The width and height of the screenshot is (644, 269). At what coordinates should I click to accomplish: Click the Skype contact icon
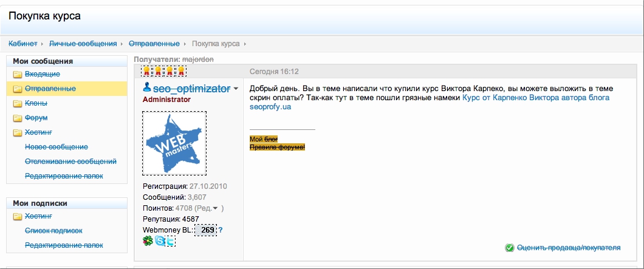pyautogui.click(x=159, y=242)
